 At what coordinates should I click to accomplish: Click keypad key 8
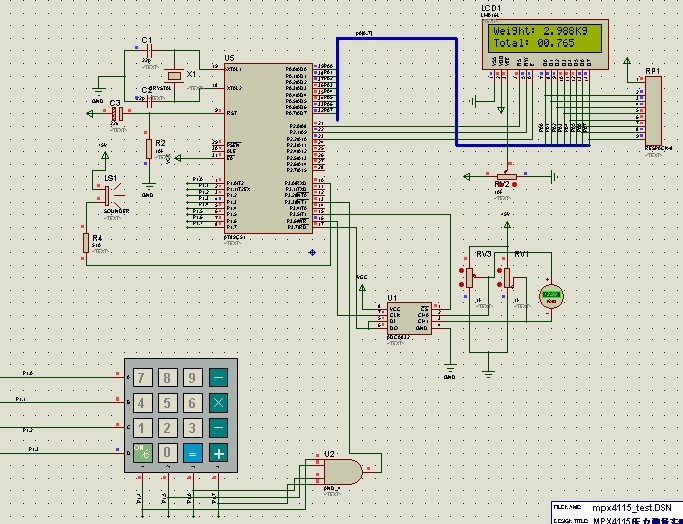click(x=167, y=378)
